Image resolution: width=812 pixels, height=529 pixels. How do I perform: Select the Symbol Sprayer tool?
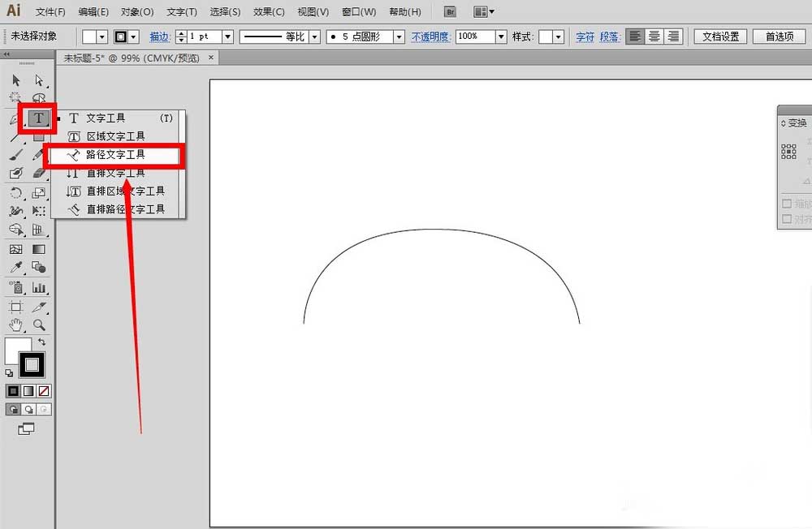pos(16,287)
